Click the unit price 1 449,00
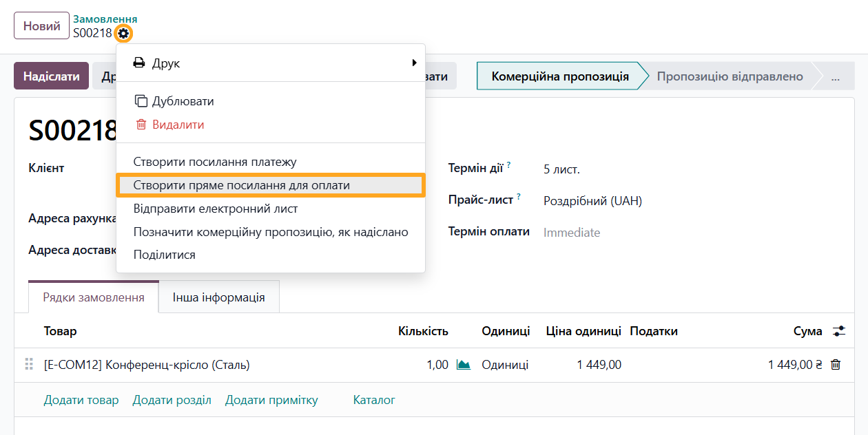The width and height of the screenshot is (868, 435). 599,365
